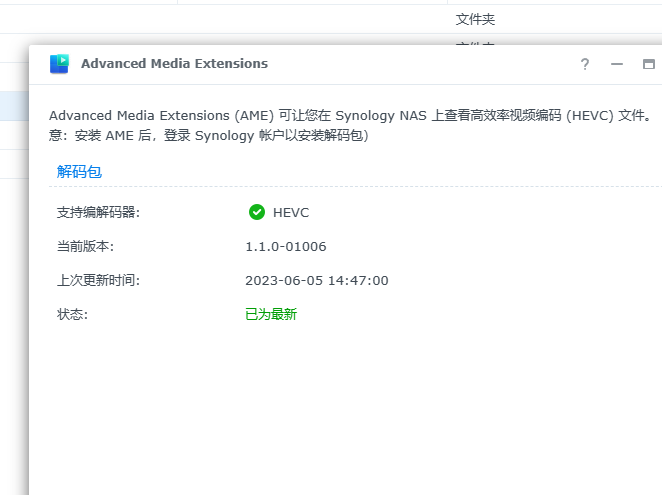Open help with the question mark icon

pos(585,64)
